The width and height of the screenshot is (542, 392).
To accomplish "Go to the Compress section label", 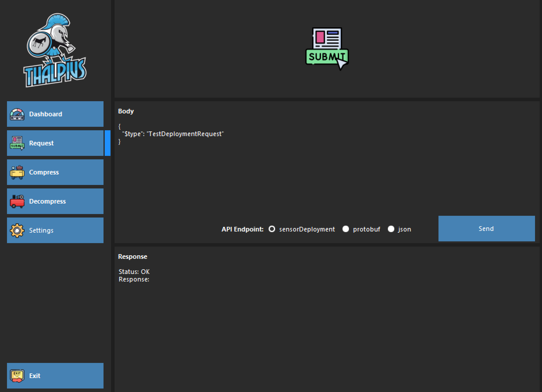I will click(44, 172).
